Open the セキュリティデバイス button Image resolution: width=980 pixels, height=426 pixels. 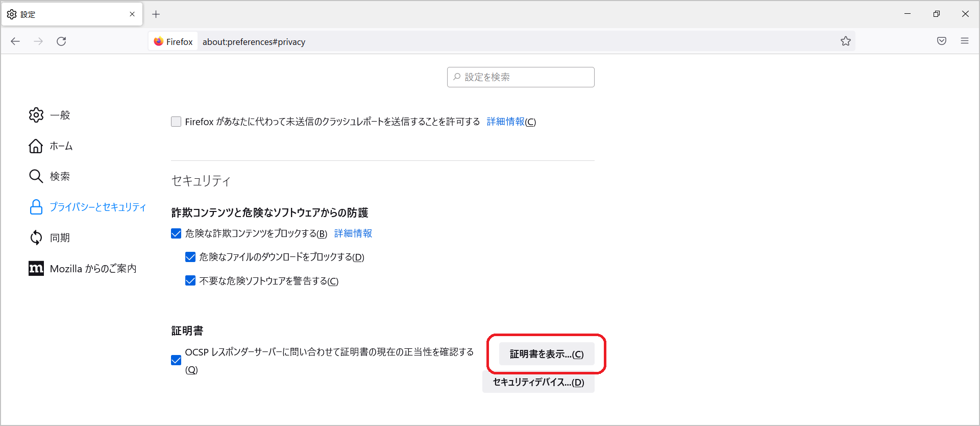coord(538,382)
